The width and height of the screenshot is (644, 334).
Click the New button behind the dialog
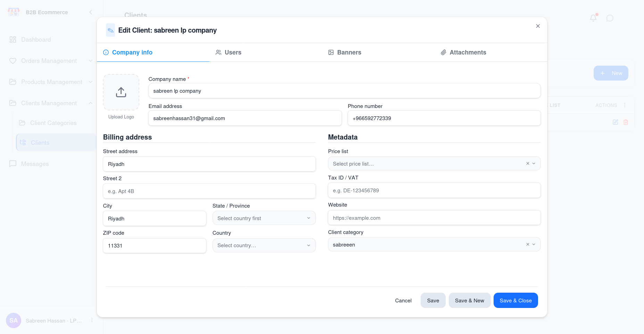(x=611, y=73)
